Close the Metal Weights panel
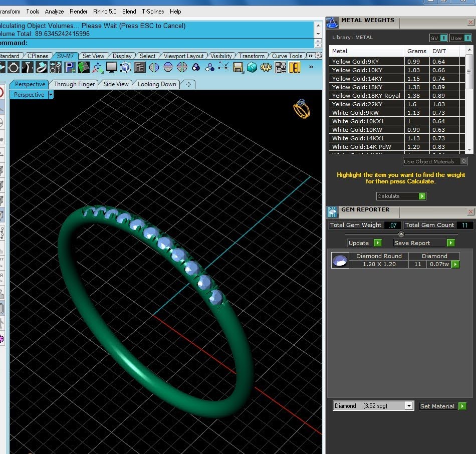Image resolution: width=476 pixels, height=454 pixels. click(470, 22)
